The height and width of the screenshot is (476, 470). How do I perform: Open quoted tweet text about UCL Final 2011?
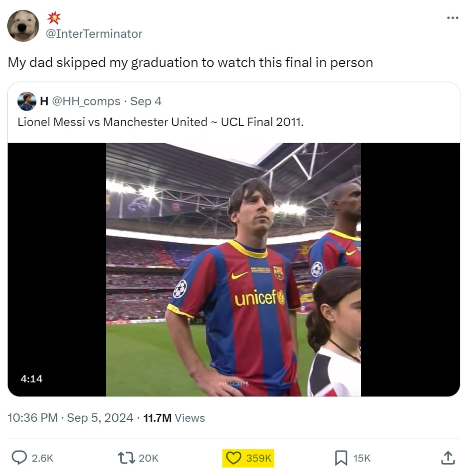[160, 122]
